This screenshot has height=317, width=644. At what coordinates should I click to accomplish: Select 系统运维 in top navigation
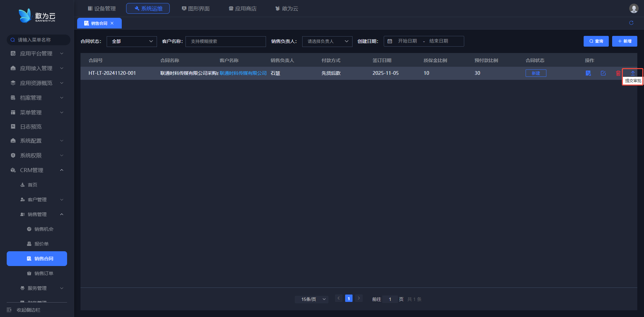point(148,8)
